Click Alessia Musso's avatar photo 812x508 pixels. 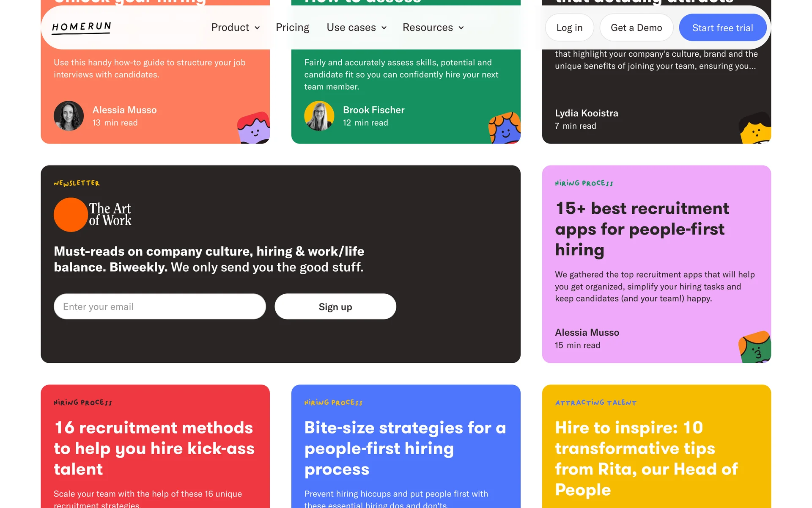pos(69,116)
